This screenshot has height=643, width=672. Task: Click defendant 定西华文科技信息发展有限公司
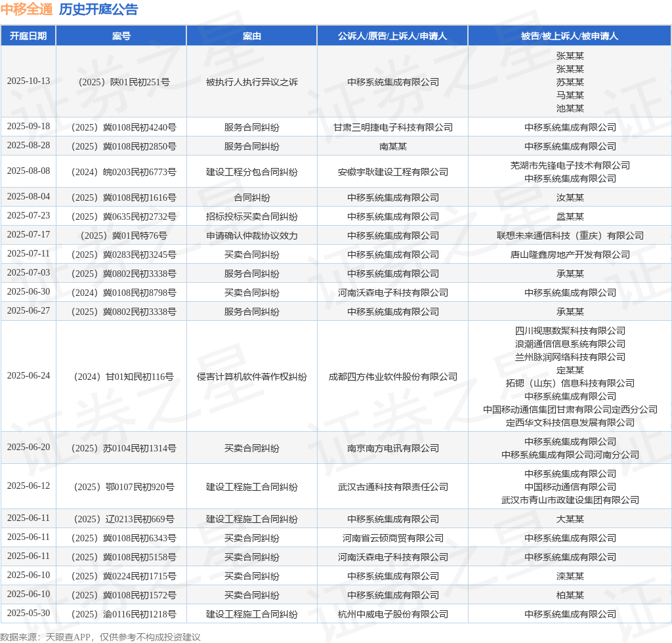point(570,423)
